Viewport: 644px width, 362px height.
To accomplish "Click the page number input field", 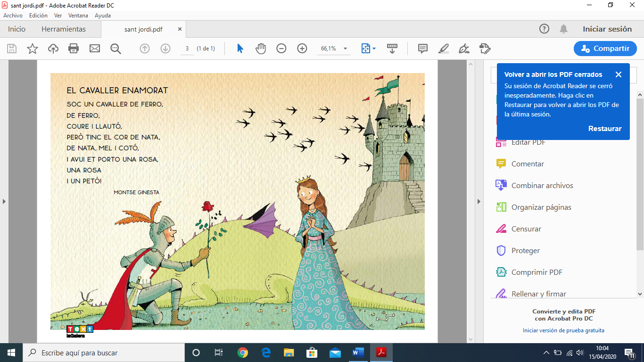I will (x=187, y=49).
